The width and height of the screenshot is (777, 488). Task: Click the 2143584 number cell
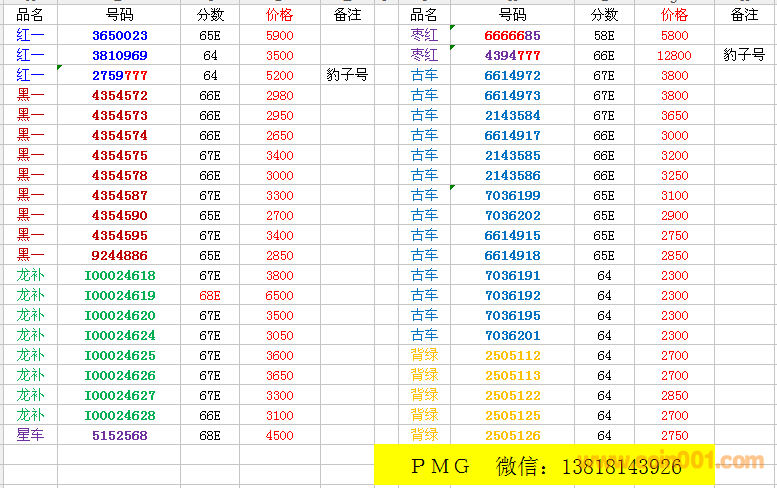click(512, 115)
